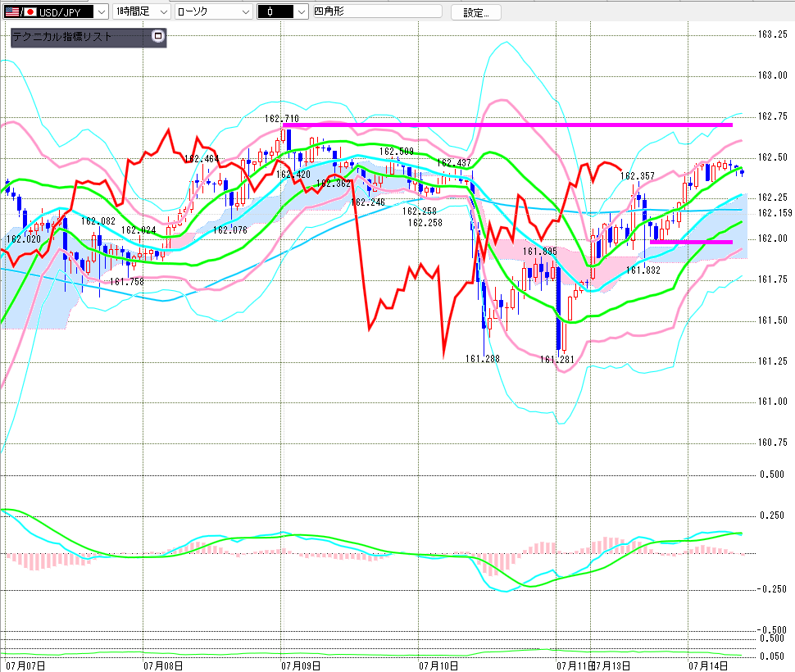
Task: Click the 07月14日 date marker on time axis
Action: pyautogui.click(x=708, y=665)
